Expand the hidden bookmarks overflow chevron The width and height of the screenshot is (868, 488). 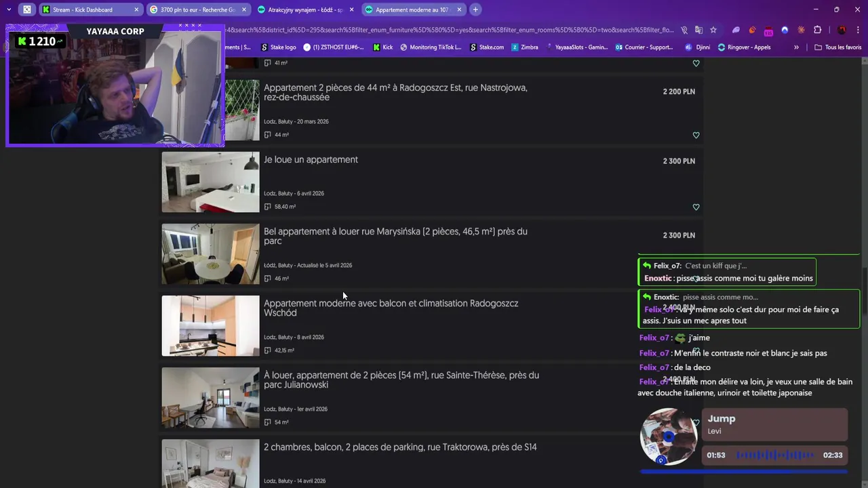[x=796, y=47]
